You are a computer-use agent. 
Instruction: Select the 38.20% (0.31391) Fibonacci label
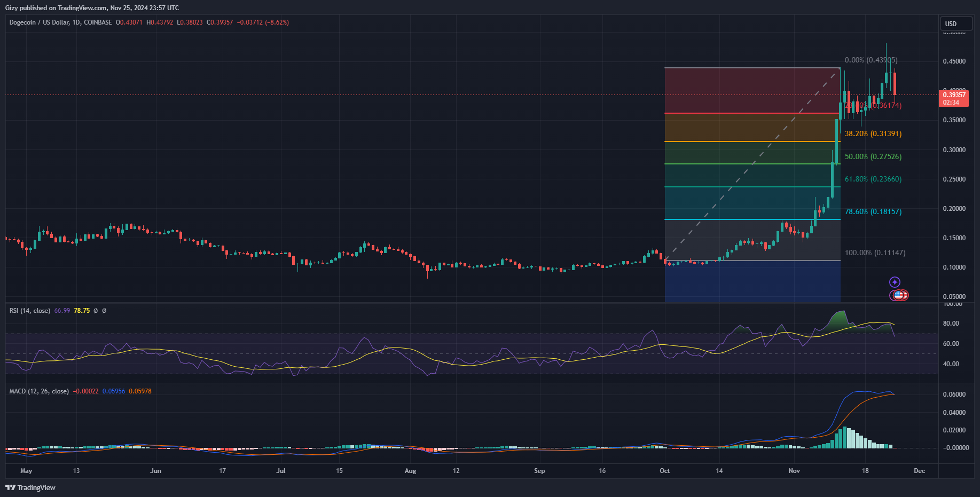pyautogui.click(x=873, y=134)
